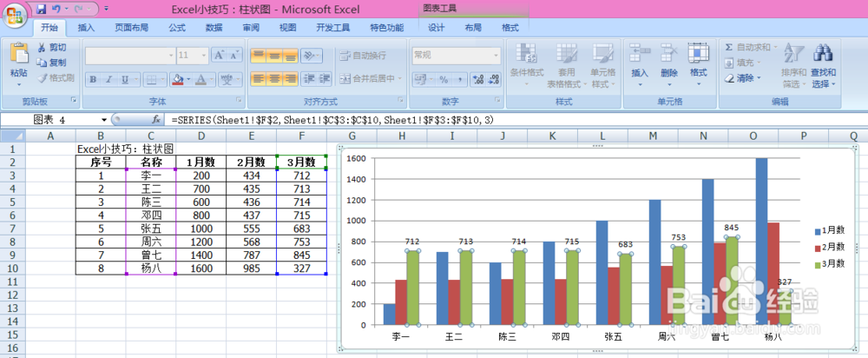The image size is (868, 358).
Task: Open 排序和筛选 sort and filter
Action: 794,66
